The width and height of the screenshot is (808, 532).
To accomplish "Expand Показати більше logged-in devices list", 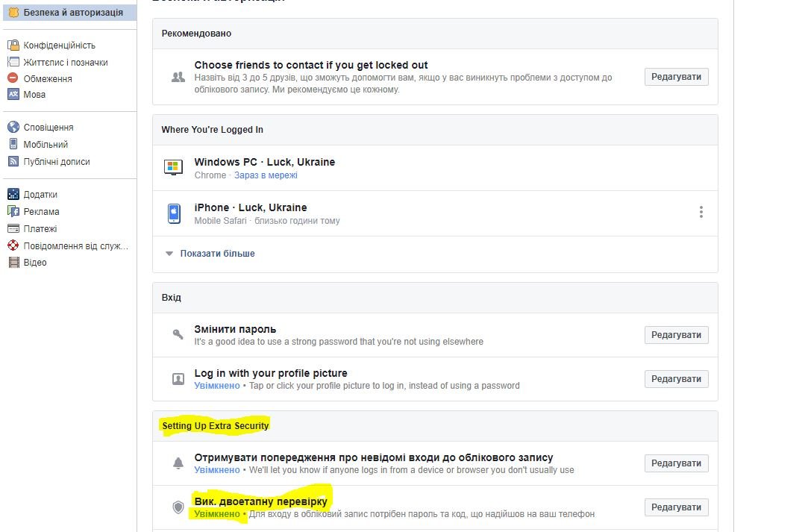I will [x=217, y=254].
